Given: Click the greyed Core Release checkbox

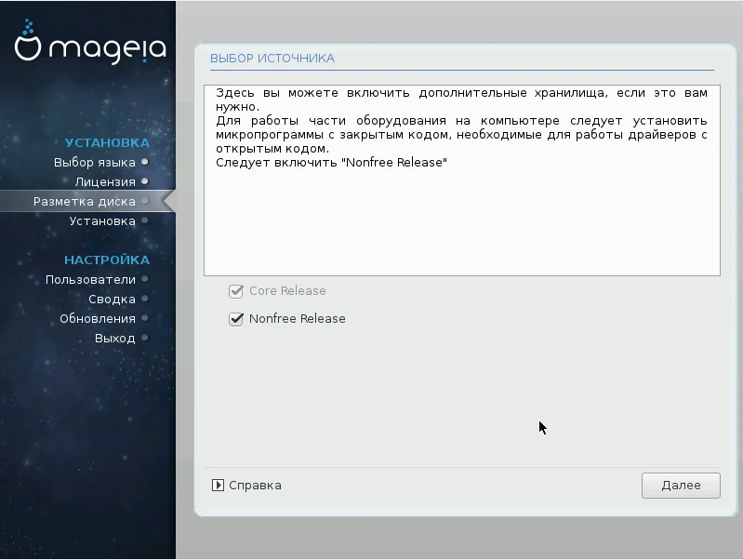Looking at the screenshot, I should 236,290.
